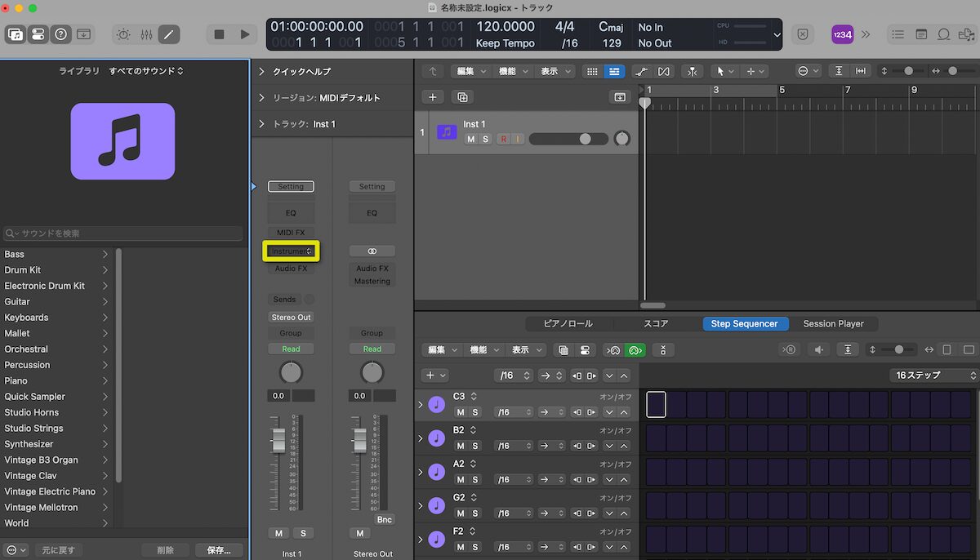This screenshot has width=980, height=560.
Task: Click the 元に戻す button
Action: tap(58, 550)
